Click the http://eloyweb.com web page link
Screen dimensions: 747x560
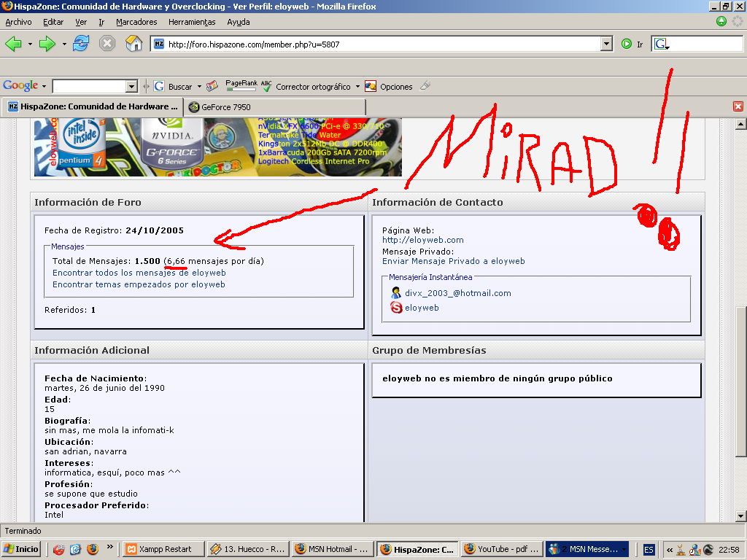tap(422, 240)
